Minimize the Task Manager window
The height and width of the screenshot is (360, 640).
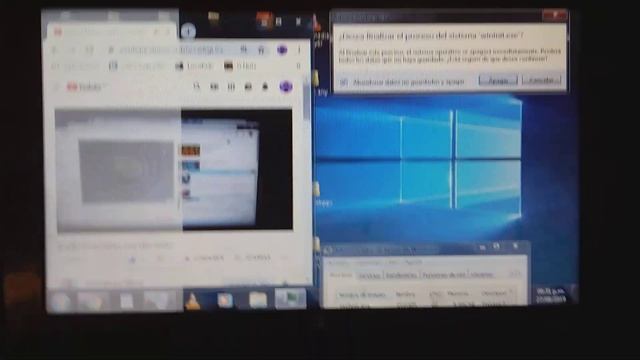click(x=482, y=247)
